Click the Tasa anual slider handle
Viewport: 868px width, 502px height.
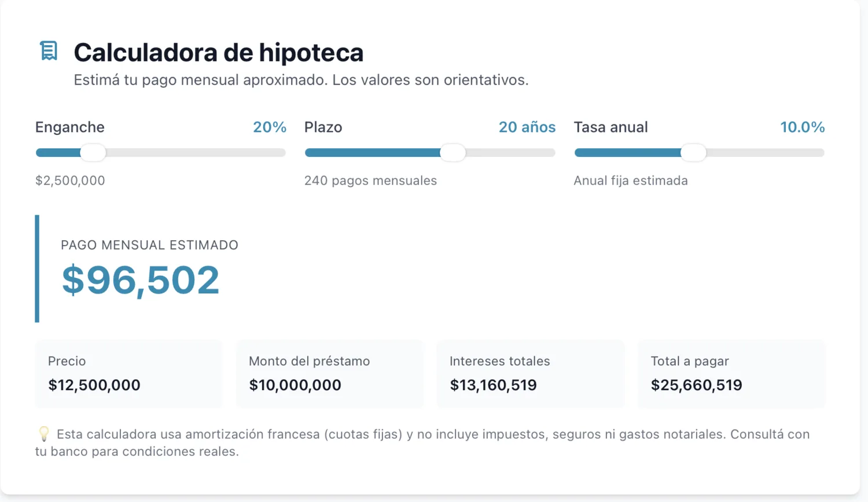coord(693,153)
